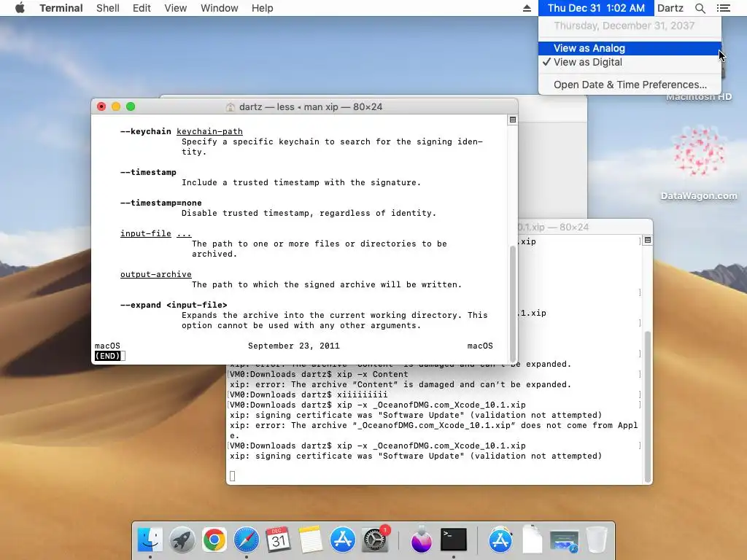The image size is (747, 560).
Task: Open the minimized Safari window thumbnail in Dock
Action: pos(564,542)
